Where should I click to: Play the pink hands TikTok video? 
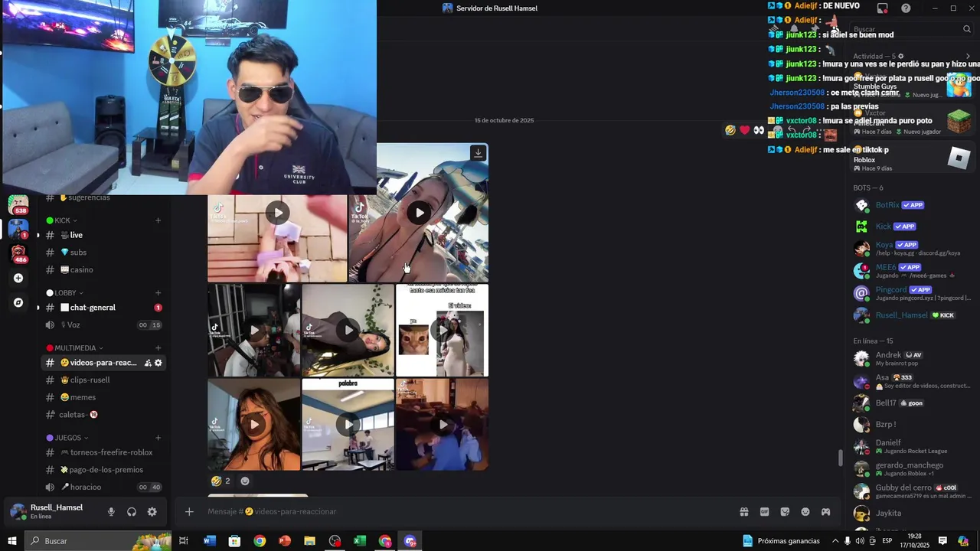277,213
